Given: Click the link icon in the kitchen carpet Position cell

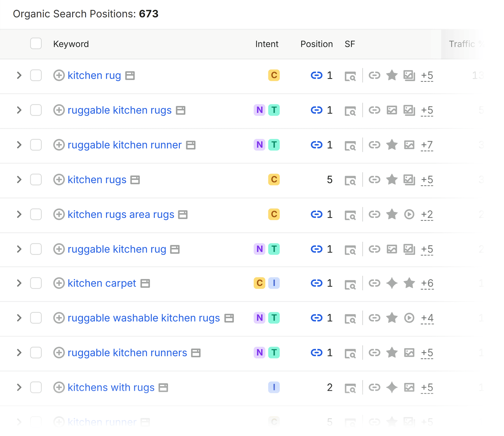Looking at the screenshot, I should point(317,283).
